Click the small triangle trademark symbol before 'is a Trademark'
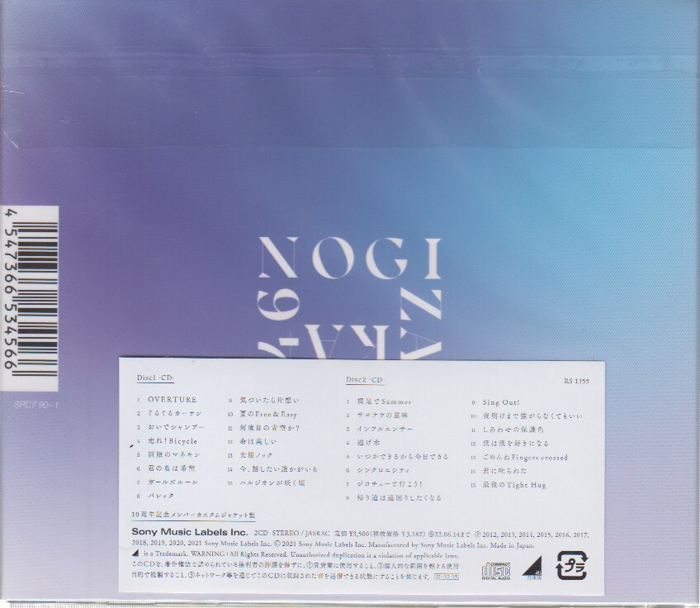The image size is (700, 608). coord(135,554)
